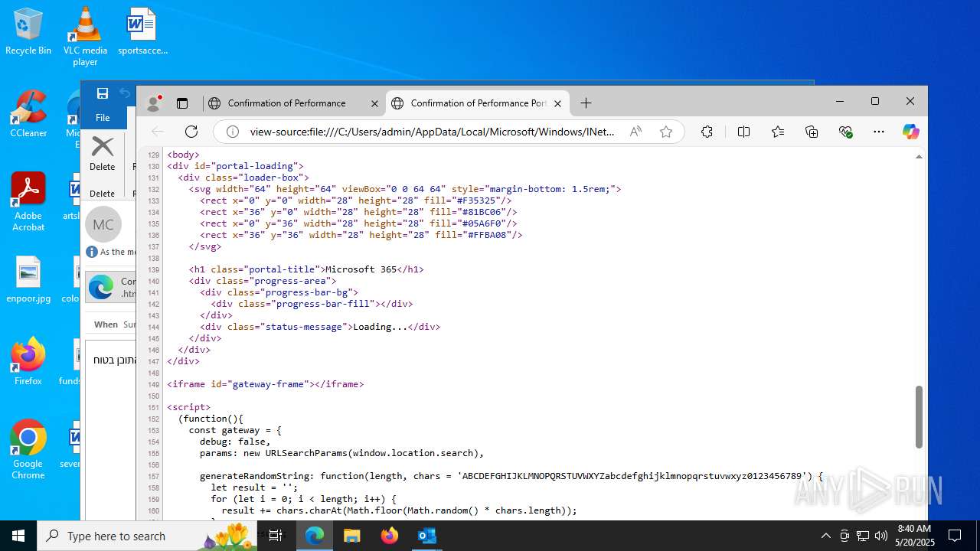This screenshot has width=980, height=551.
Task: Toggle Edge split screen
Action: [743, 132]
